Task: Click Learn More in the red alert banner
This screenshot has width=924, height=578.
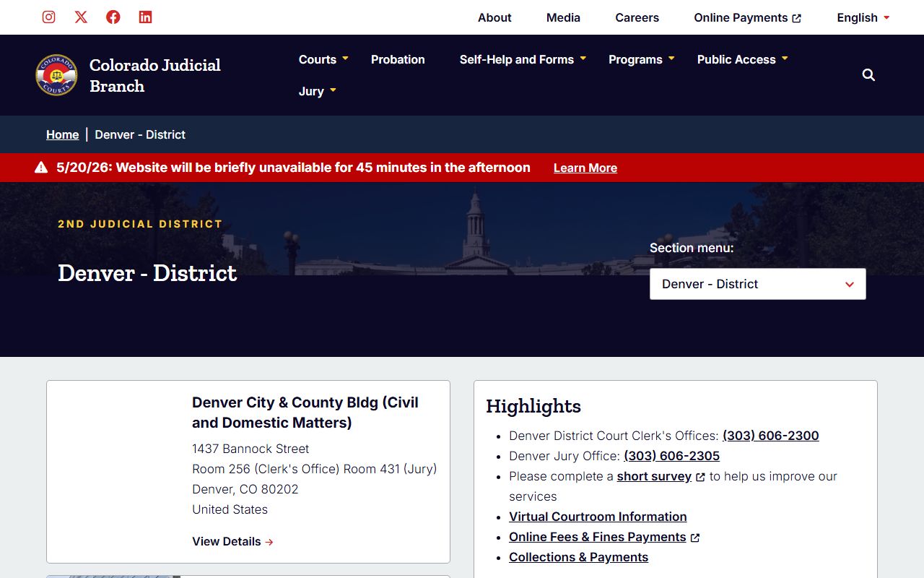Action: click(585, 168)
